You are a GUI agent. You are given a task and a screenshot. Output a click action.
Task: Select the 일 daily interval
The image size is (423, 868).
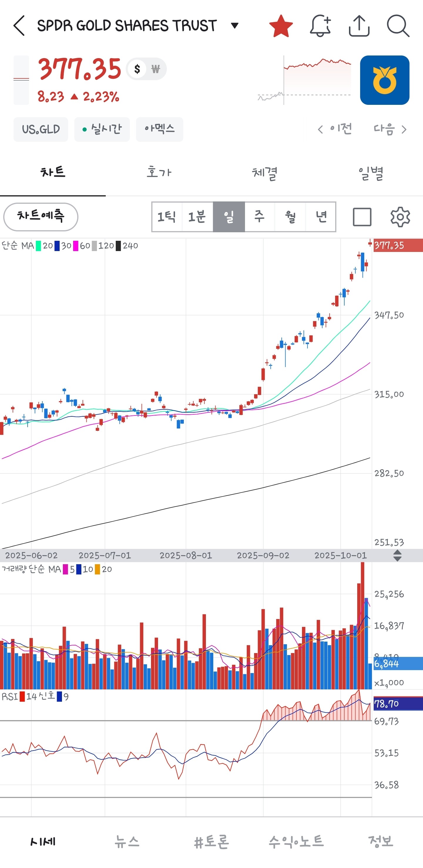pos(229,217)
